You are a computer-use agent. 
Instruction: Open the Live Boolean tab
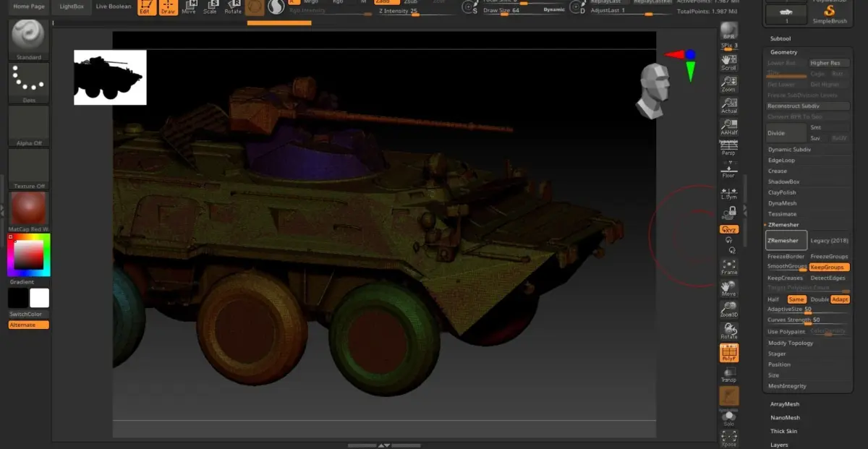click(x=114, y=6)
